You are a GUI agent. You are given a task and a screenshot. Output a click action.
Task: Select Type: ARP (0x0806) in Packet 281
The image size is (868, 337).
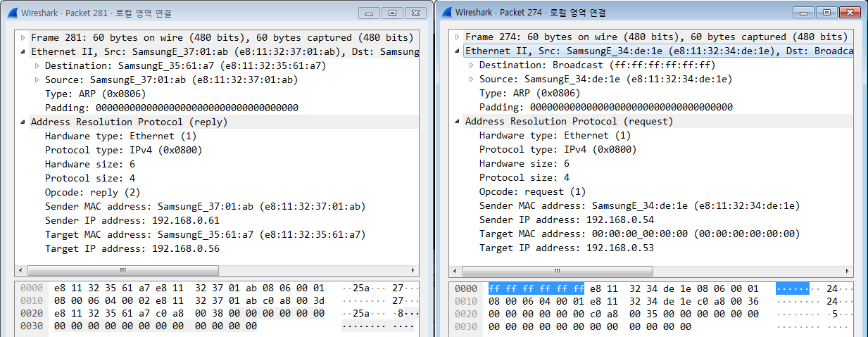tap(95, 94)
